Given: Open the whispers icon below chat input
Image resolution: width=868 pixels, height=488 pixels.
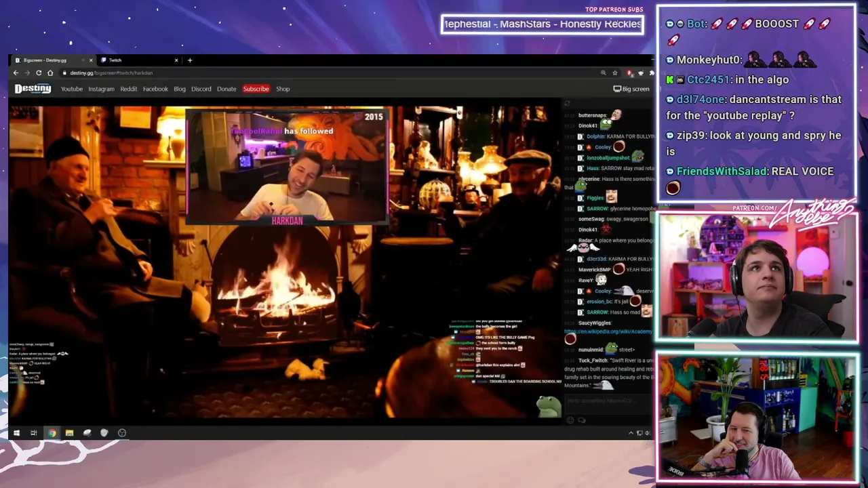Looking at the screenshot, I should click(x=581, y=420).
